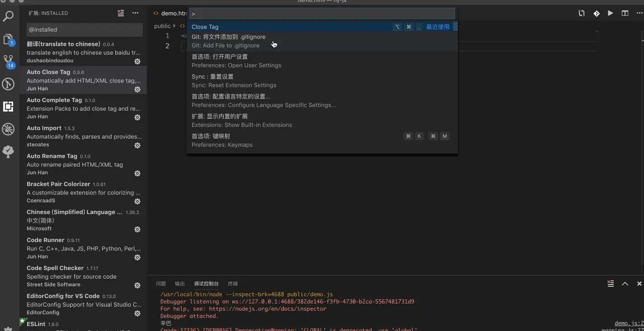Open the Extensions view icon
Screen dimensions: 644x331
(8, 107)
